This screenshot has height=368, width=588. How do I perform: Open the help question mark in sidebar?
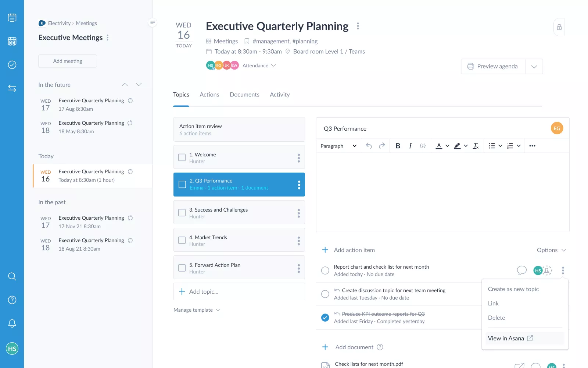(12, 300)
